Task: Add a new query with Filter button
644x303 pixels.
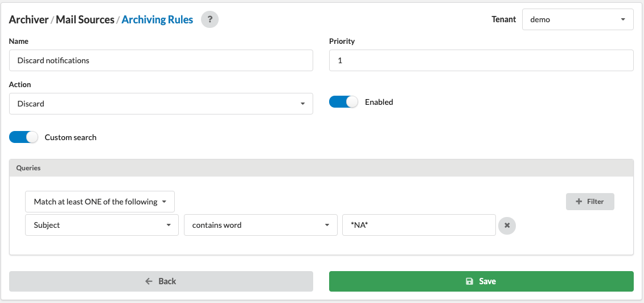Action: [590, 202]
